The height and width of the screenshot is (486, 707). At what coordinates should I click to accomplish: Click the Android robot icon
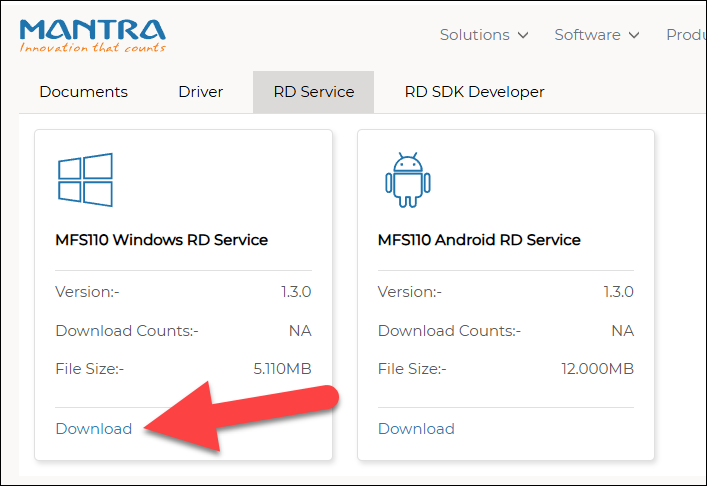(408, 180)
